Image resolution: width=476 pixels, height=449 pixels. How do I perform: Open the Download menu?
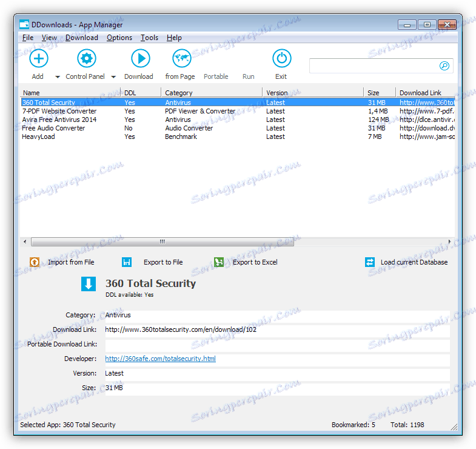[82, 38]
